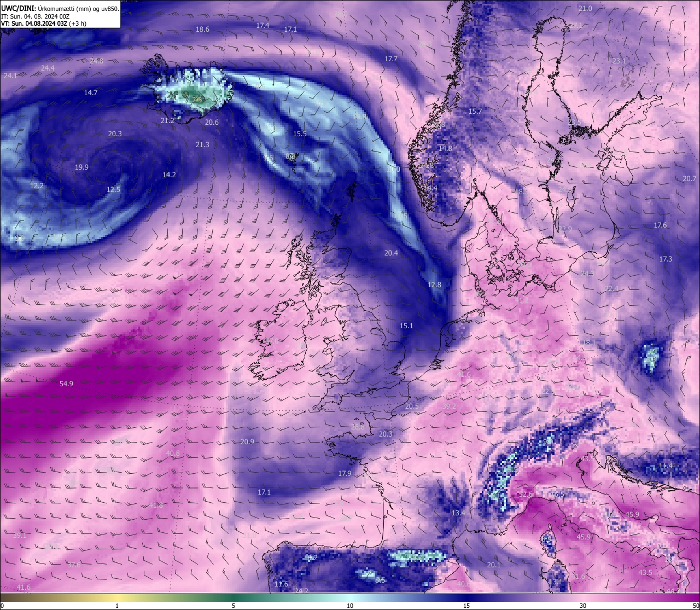Click the 12.5 value label
700x610 pixels.
113,190
